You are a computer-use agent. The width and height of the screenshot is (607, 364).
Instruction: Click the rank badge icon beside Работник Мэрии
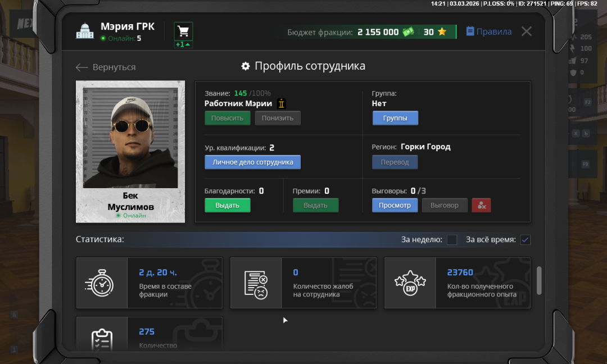pyautogui.click(x=282, y=103)
